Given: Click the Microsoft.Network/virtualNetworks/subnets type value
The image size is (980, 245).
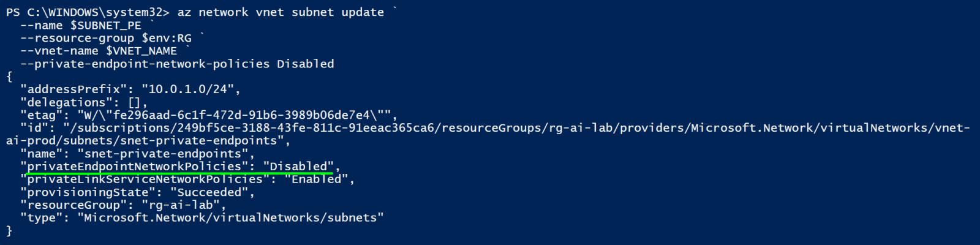Looking at the screenshot, I should 231,218.
